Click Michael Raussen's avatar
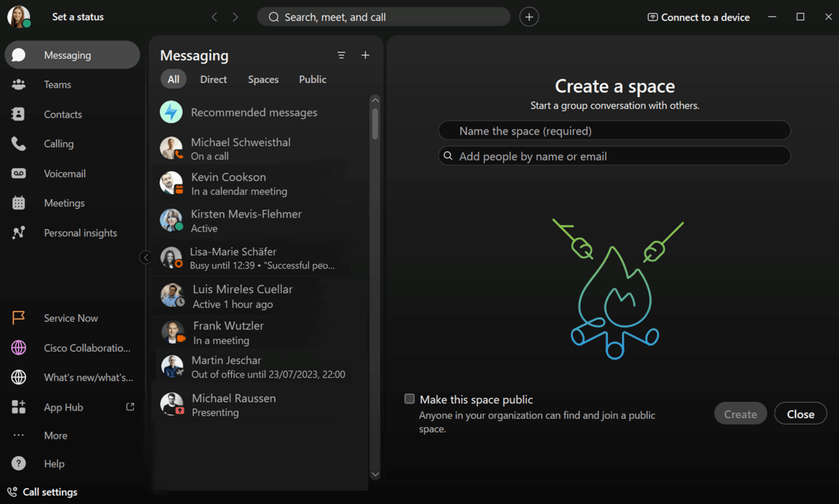 [x=172, y=404]
